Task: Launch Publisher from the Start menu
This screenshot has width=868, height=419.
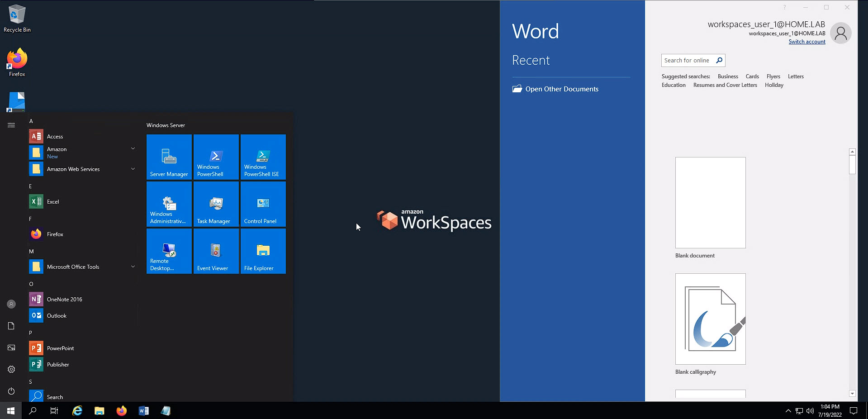Action: [x=58, y=364]
